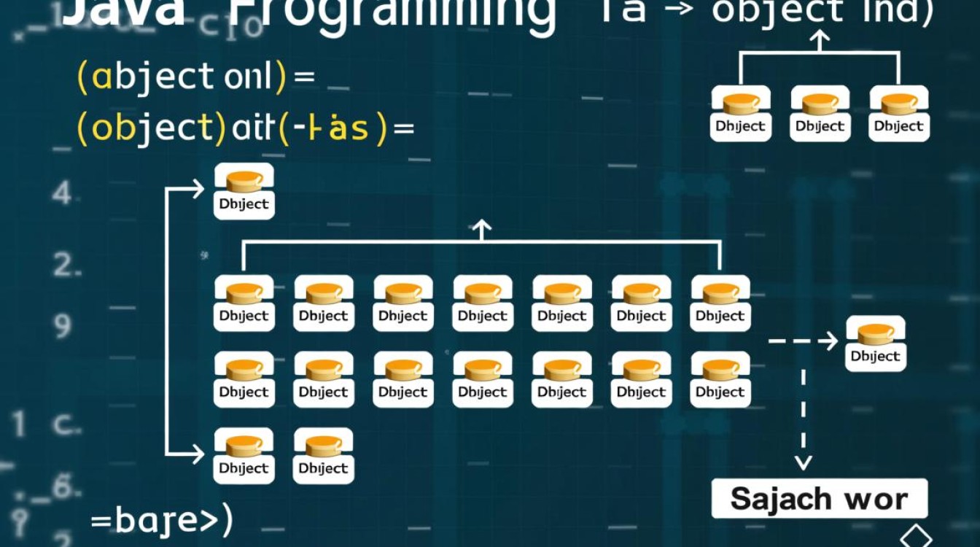Click second Object icon in bottom two-item row
The width and height of the screenshot is (980, 547).
324,455
